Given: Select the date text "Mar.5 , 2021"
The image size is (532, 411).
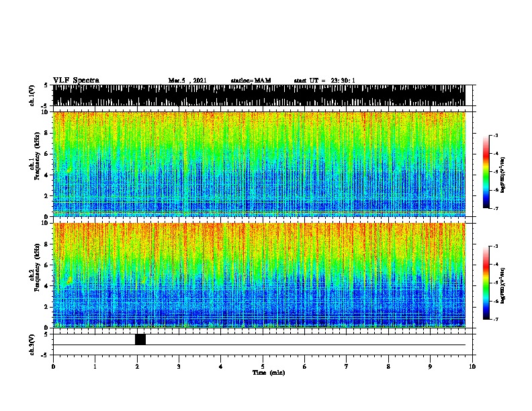Looking at the screenshot, I should [187, 81].
